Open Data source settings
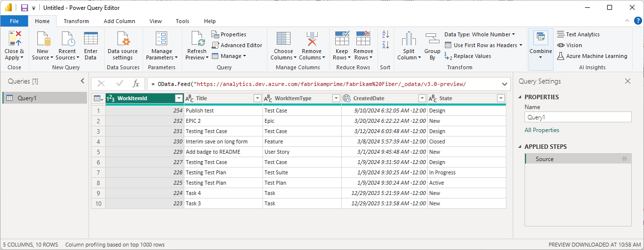Screen dimensions: 644x250 123,39
